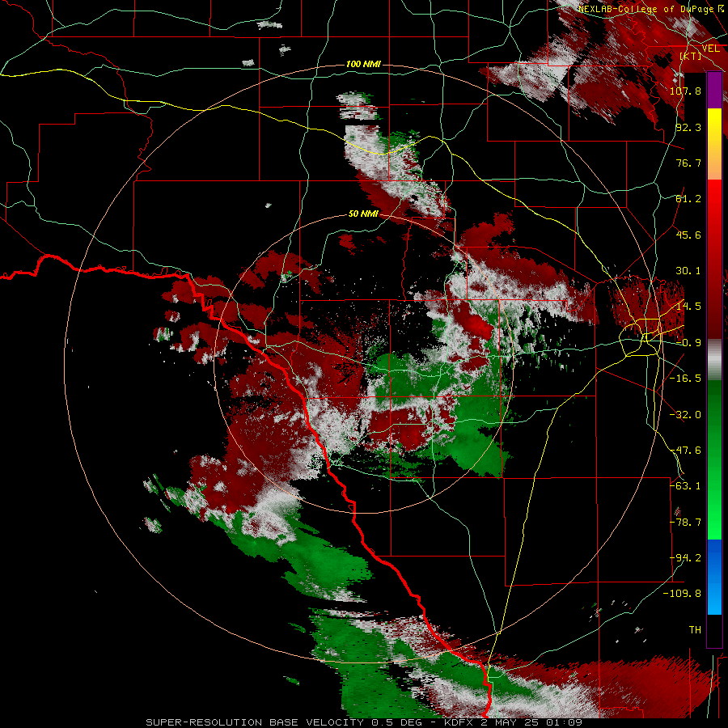Viewport: 728px width, 728px height.
Task: Click the [KT] units label
Action: point(690,56)
